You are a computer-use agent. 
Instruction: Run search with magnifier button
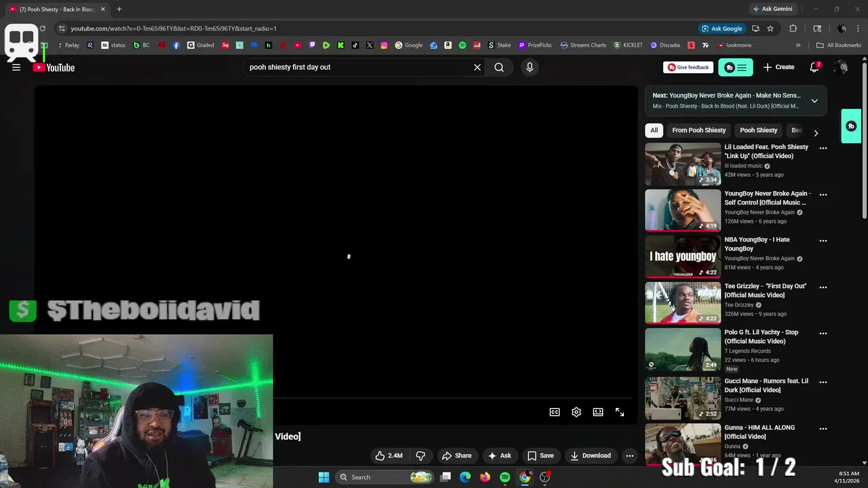click(x=499, y=67)
